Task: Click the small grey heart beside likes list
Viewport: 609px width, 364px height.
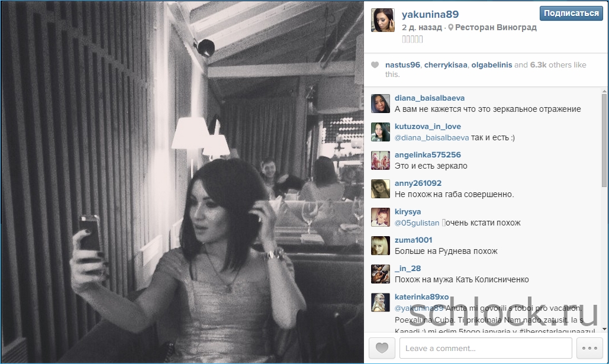Action: click(375, 65)
